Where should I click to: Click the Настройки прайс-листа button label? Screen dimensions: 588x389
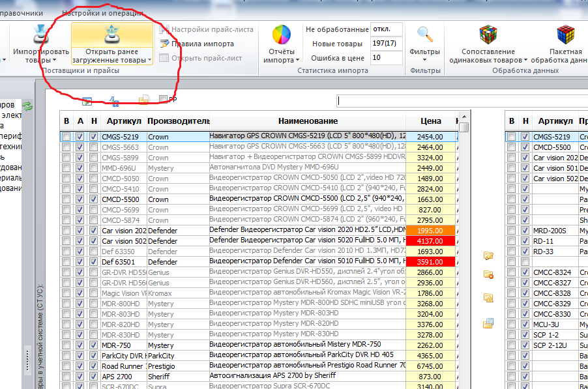point(213,29)
